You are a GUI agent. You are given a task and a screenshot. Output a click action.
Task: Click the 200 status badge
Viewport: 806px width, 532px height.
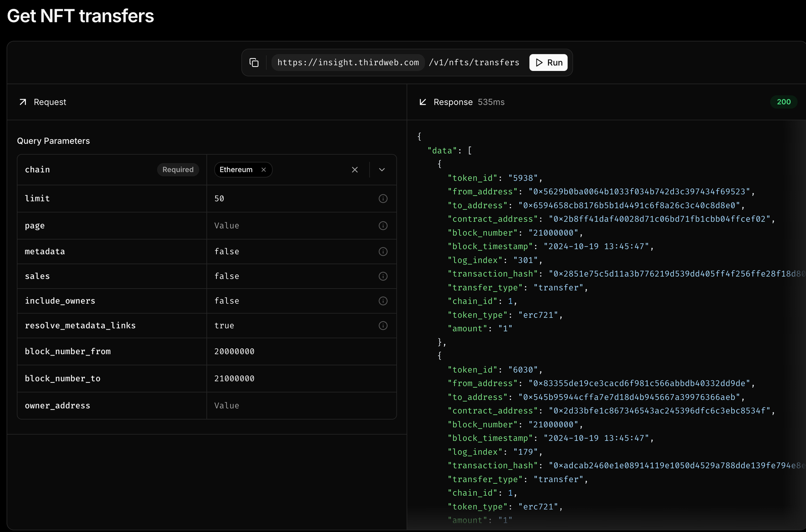point(783,102)
